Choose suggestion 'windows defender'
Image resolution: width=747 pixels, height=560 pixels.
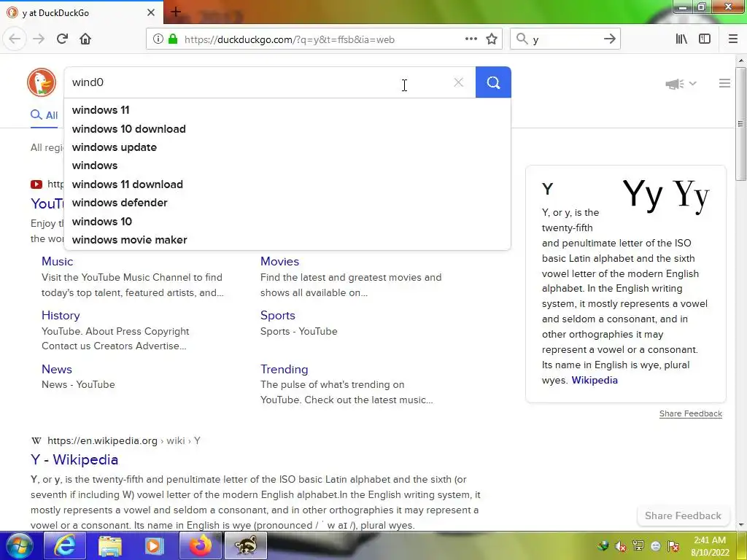287,203
